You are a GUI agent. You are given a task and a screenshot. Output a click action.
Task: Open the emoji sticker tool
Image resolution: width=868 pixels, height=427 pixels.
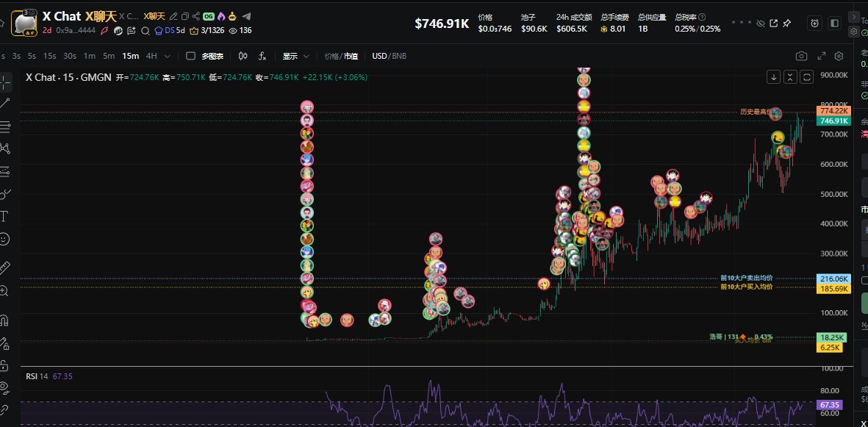[x=4, y=240]
